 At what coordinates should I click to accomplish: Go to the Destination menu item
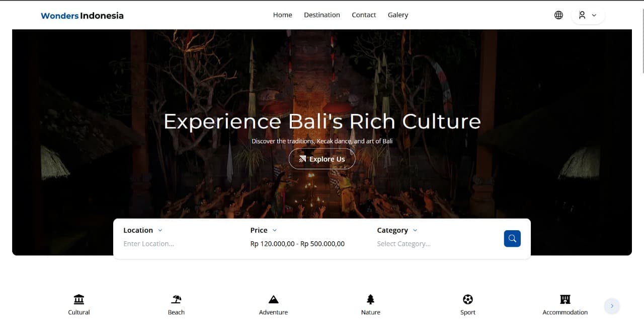[x=321, y=15]
